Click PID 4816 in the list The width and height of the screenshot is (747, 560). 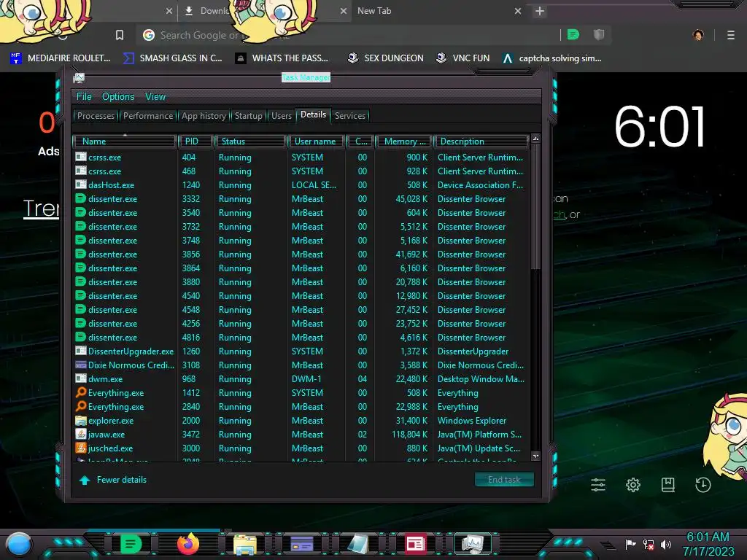pyautogui.click(x=191, y=337)
